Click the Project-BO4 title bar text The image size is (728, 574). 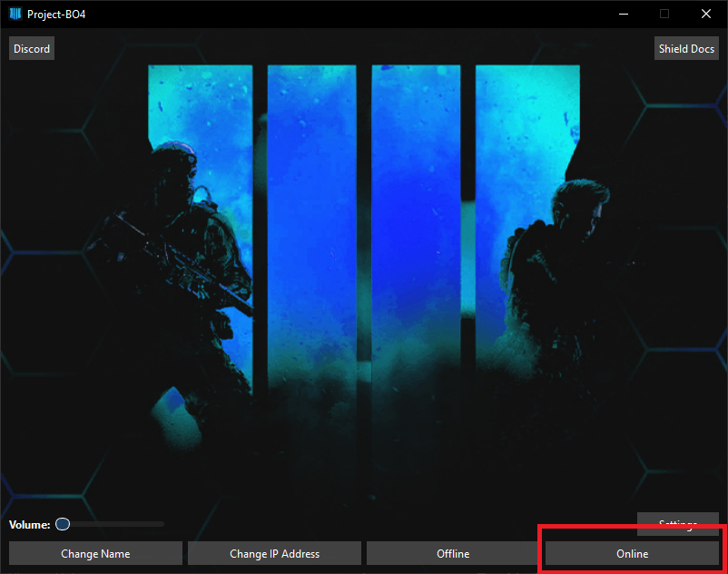56,14
